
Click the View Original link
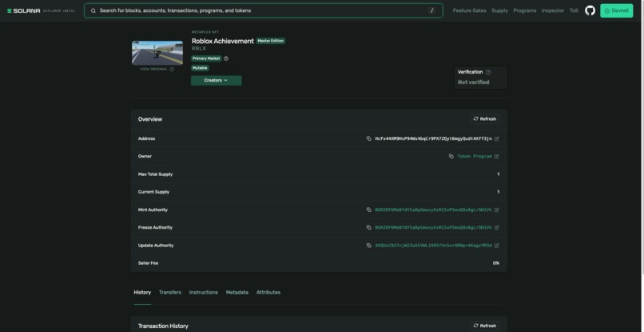(154, 69)
